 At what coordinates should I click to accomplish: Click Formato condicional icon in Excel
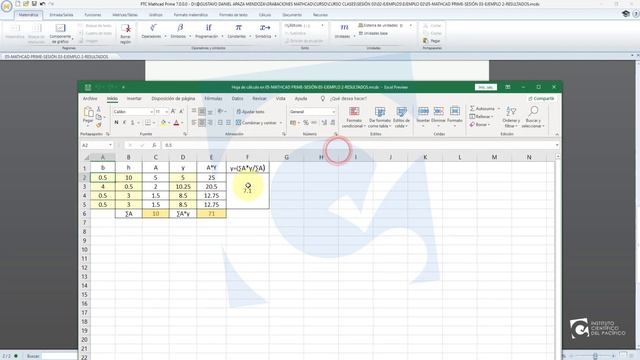[x=354, y=111]
